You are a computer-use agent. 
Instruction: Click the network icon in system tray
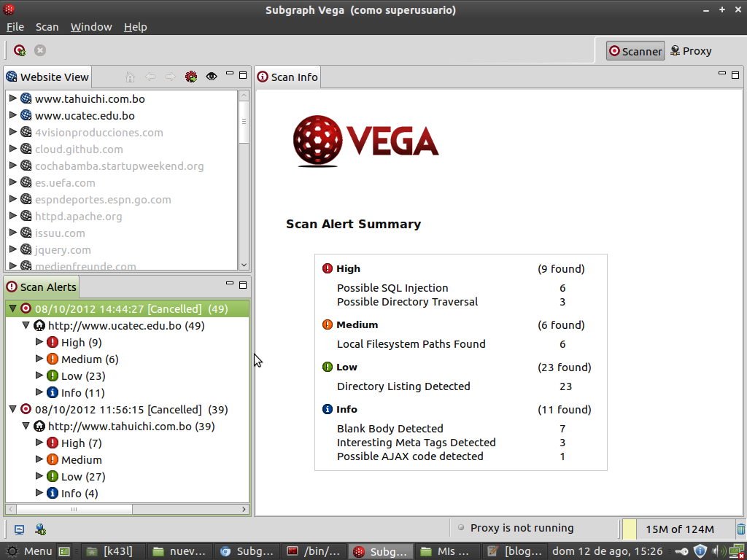(x=737, y=551)
